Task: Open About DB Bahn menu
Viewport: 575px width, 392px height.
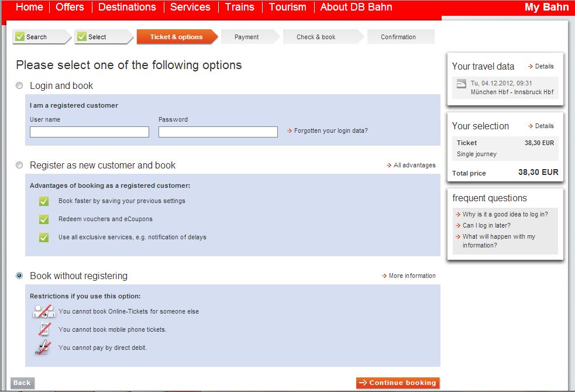Action: (356, 7)
